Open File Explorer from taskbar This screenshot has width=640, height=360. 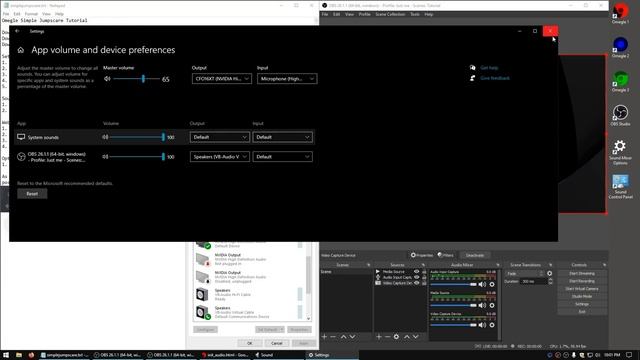[19, 355]
